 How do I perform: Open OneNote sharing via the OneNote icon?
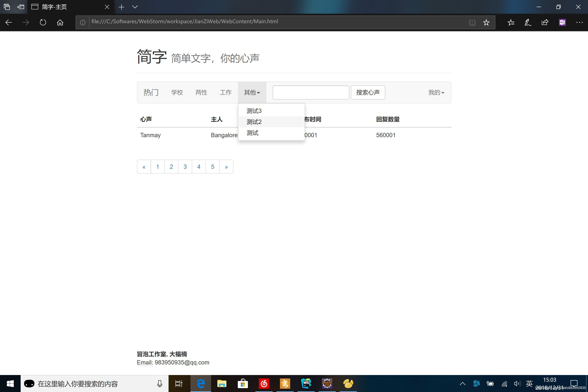pos(562,22)
